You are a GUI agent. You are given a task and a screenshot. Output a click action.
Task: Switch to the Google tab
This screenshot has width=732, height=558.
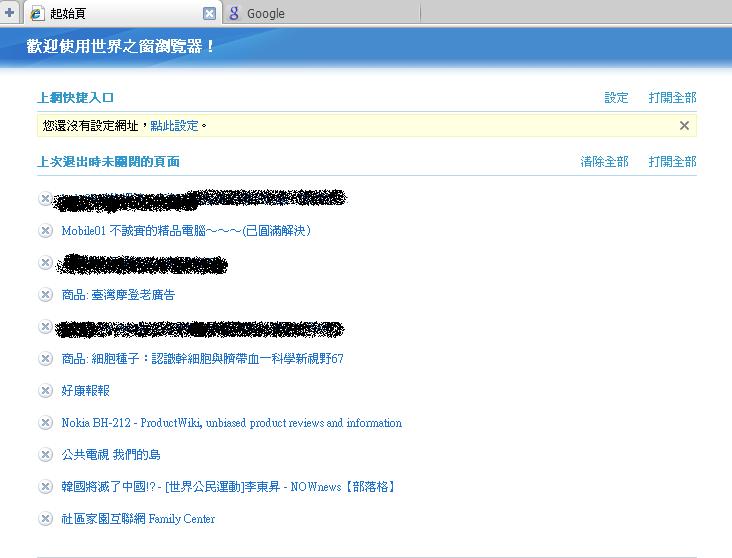click(x=322, y=14)
